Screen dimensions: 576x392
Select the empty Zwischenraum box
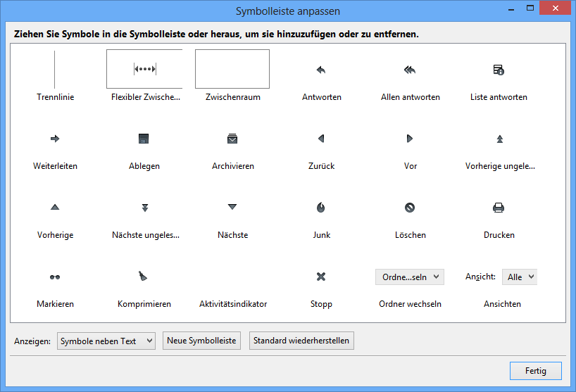pyautogui.click(x=232, y=69)
